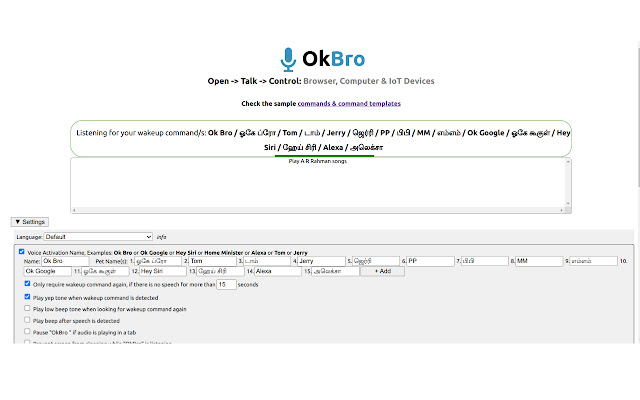Click the text area horizontal scrollbar right arrow
Screen dimensions: 640x400
[562, 210]
